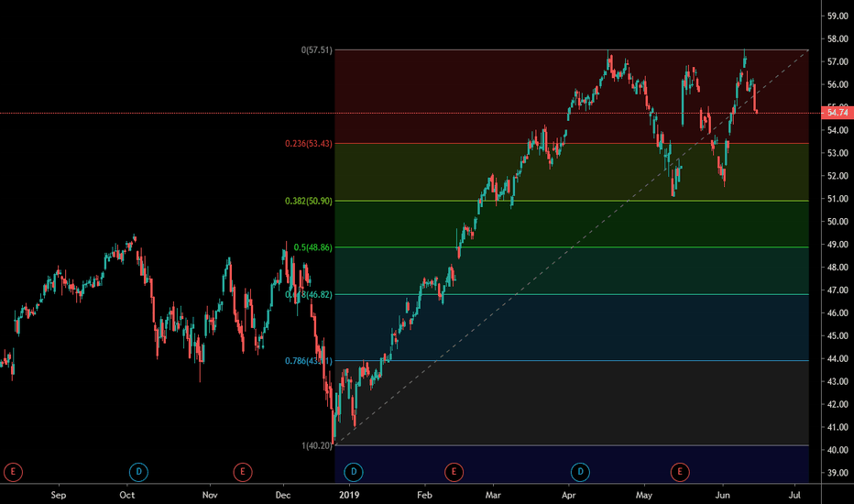Select the 0.382(50.90) Fibonacci level label

pos(308,201)
